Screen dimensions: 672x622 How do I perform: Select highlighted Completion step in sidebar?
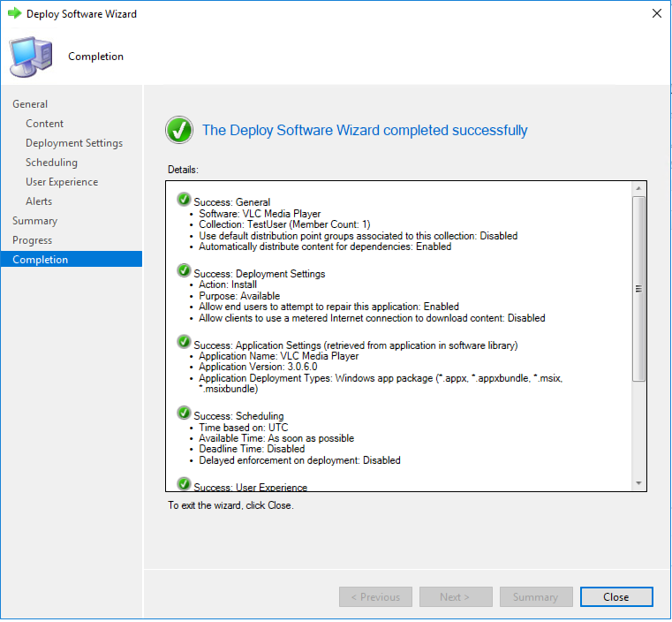(72, 260)
